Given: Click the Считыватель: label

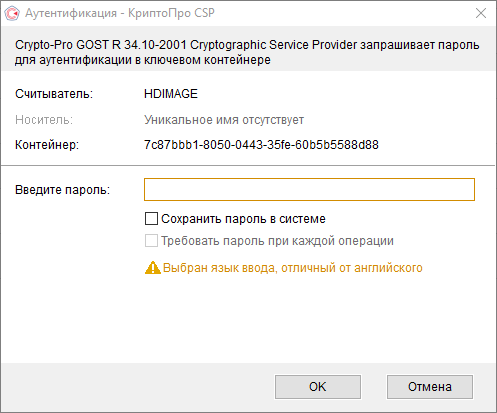Looking at the screenshot, I should 54,94.
